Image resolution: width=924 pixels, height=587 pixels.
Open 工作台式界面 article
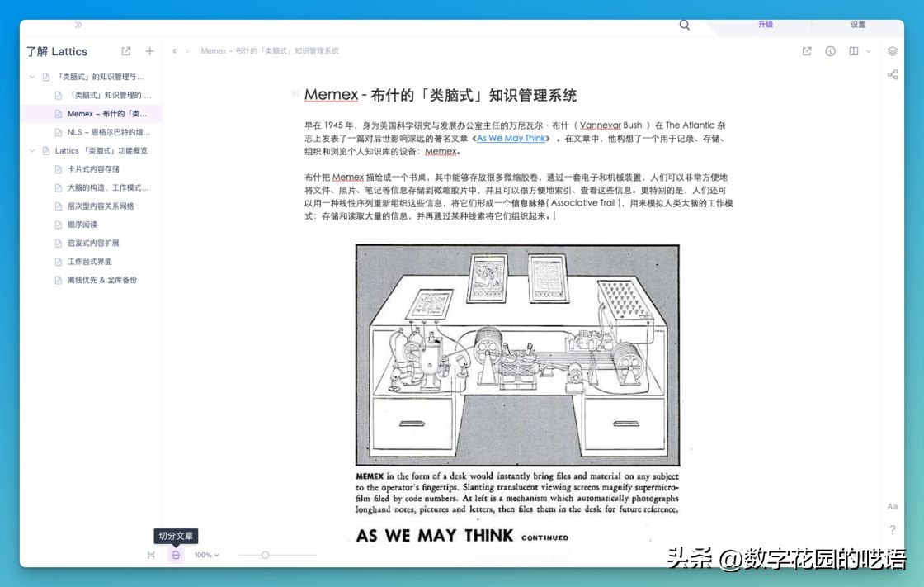[90, 262]
